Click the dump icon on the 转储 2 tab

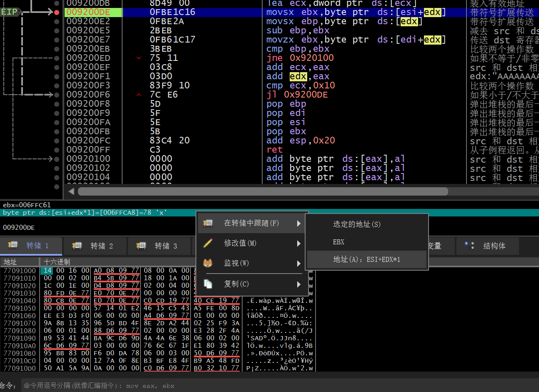[77, 246]
